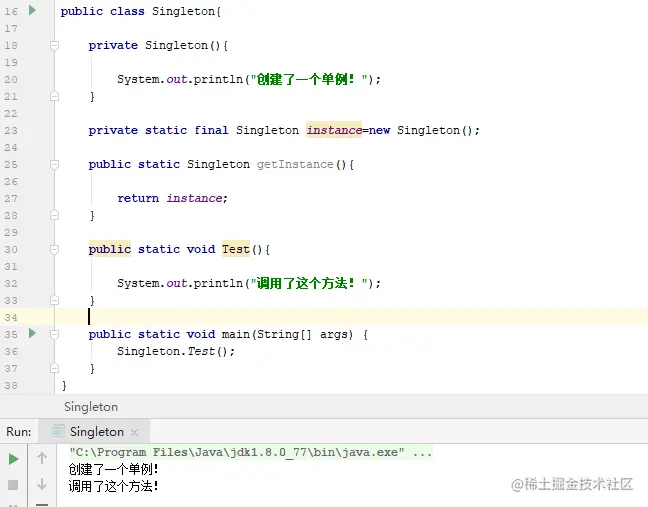
Task: Collapse the main method at line 35
Action: (x=54, y=334)
